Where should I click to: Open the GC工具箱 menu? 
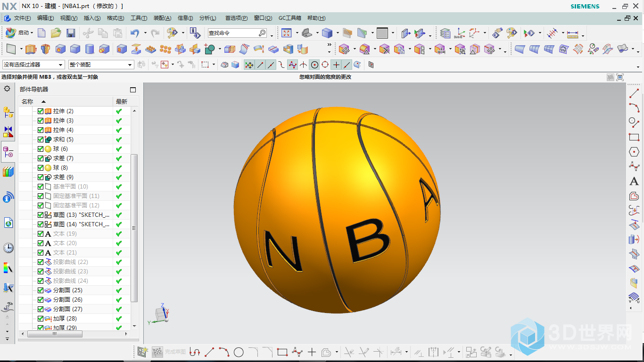[x=289, y=18]
